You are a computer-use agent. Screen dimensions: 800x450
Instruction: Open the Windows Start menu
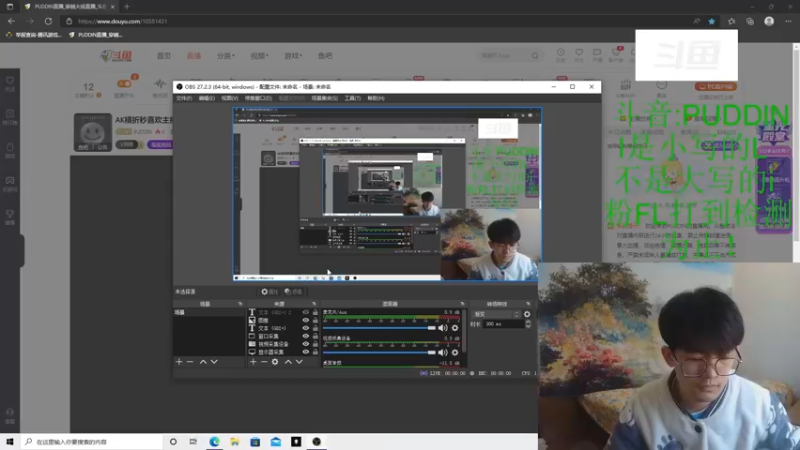pyautogui.click(x=10, y=442)
